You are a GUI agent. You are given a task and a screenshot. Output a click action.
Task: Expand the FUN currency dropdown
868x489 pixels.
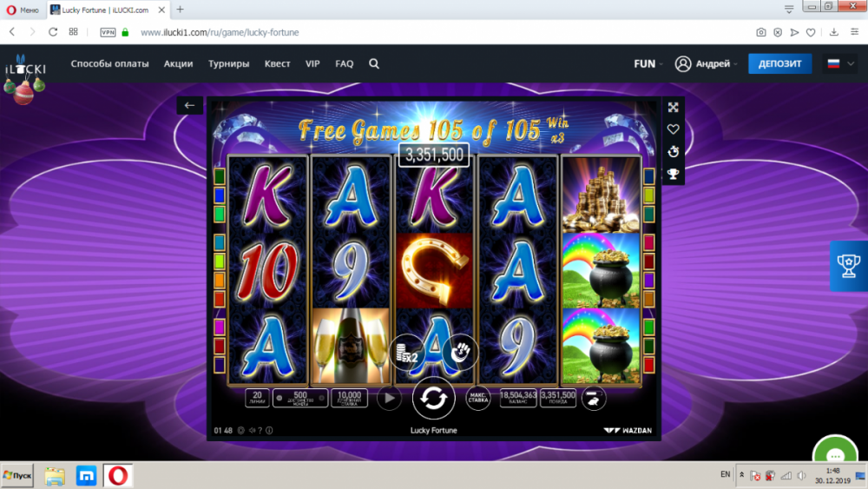[x=648, y=63]
